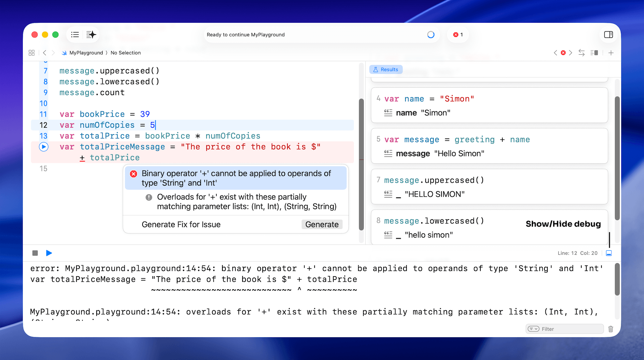Run code to line 14 play button
Viewport: 644px width, 360px height.
pos(44,147)
